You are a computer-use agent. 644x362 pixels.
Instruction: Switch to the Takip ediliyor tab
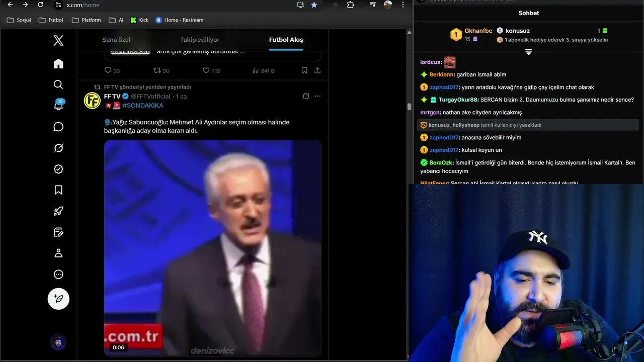200,40
